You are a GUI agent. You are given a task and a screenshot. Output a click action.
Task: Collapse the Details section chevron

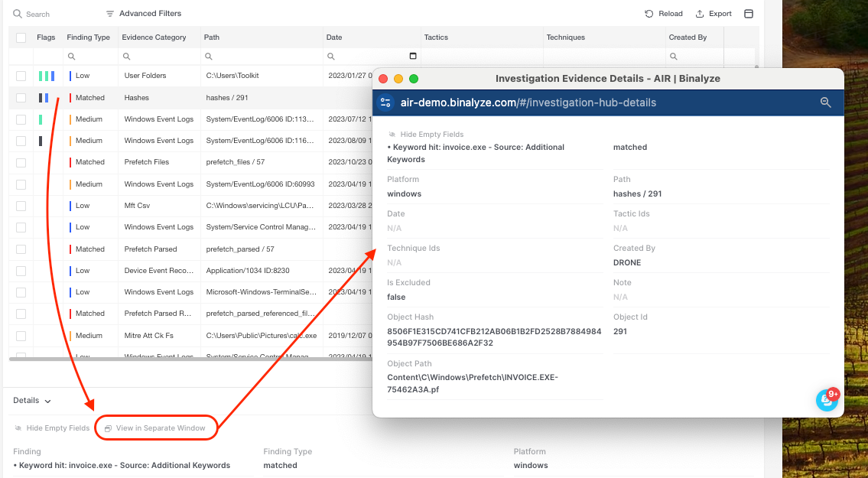[x=47, y=401]
